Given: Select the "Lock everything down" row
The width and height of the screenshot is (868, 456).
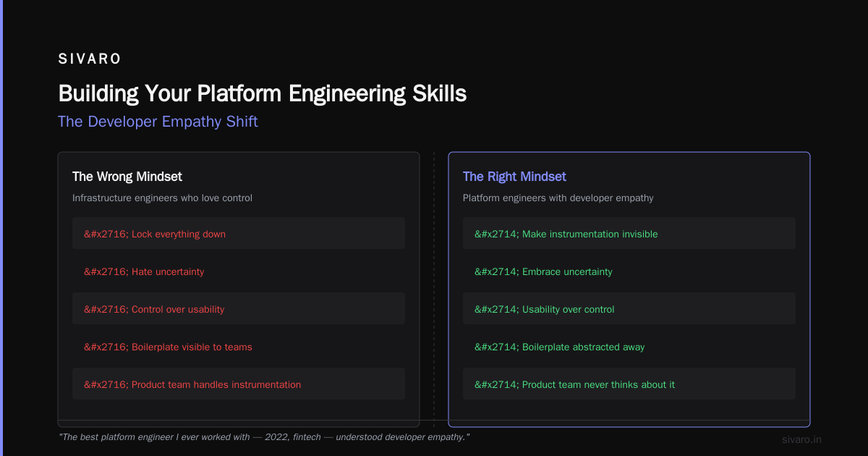Looking at the screenshot, I should [239, 234].
